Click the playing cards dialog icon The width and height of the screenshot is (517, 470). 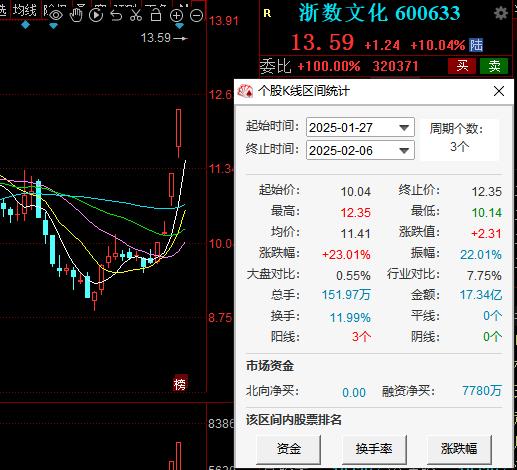pyautogui.click(x=245, y=91)
